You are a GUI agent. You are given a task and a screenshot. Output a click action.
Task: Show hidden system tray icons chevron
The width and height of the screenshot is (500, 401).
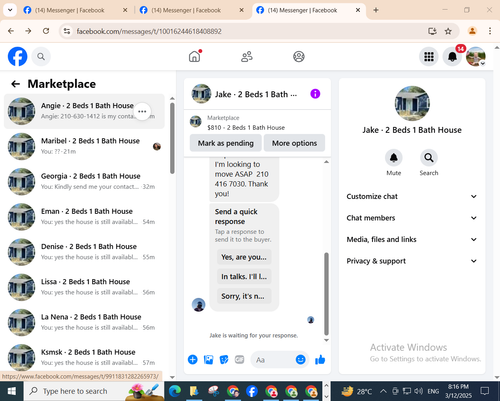tap(383, 391)
